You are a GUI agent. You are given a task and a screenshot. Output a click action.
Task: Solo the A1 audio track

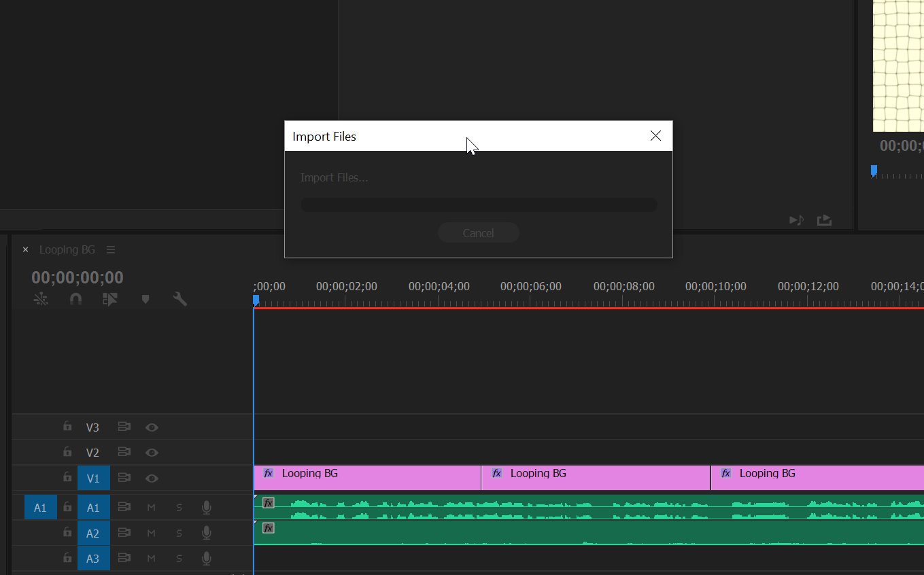179,508
